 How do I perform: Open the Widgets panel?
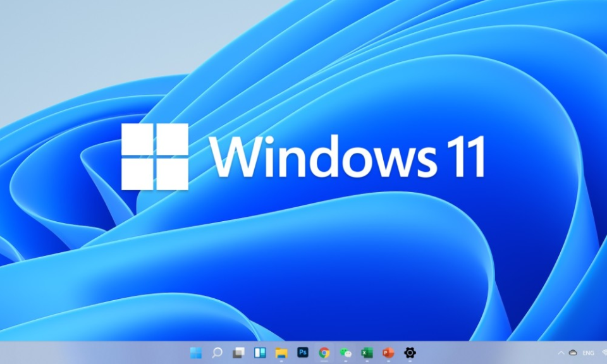click(x=259, y=353)
